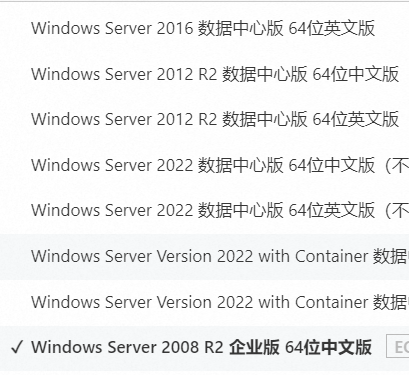The width and height of the screenshot is (409, 375).
Task: Switch image to the 2016 datacenter English edition
Action: click(x=203, y=28)
